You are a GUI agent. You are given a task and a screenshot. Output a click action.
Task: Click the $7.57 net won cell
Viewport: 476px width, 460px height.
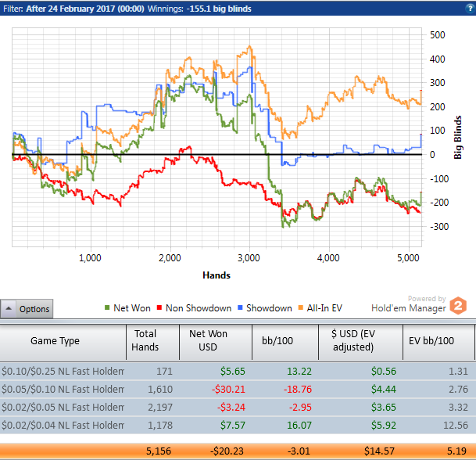tap(233, 425)
